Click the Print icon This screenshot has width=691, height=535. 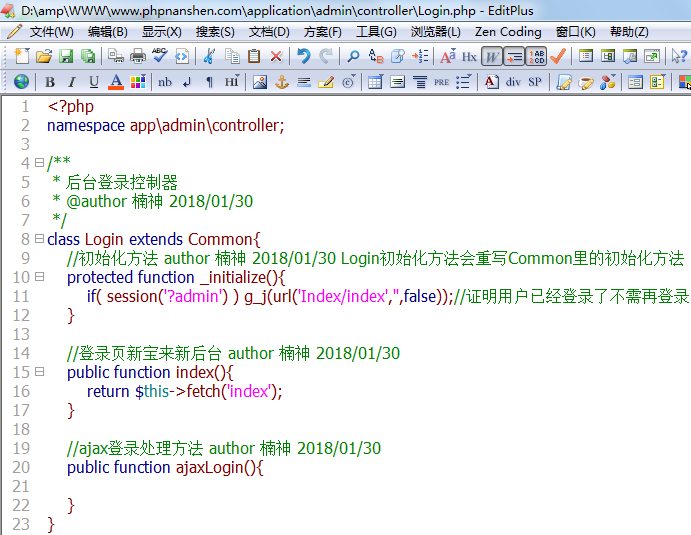coord(138,56)
